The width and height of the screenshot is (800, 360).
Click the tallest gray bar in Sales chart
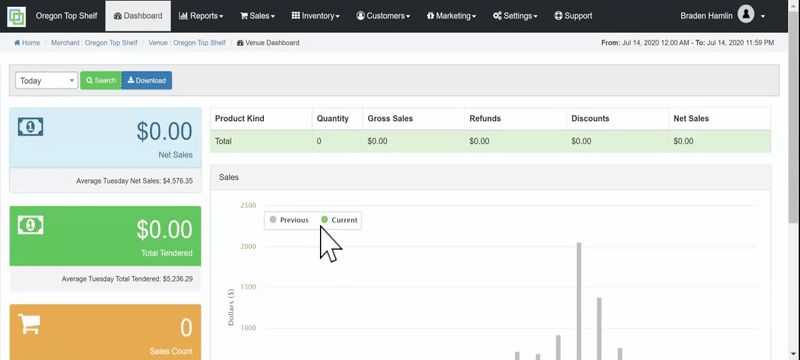tap(579, 301)
